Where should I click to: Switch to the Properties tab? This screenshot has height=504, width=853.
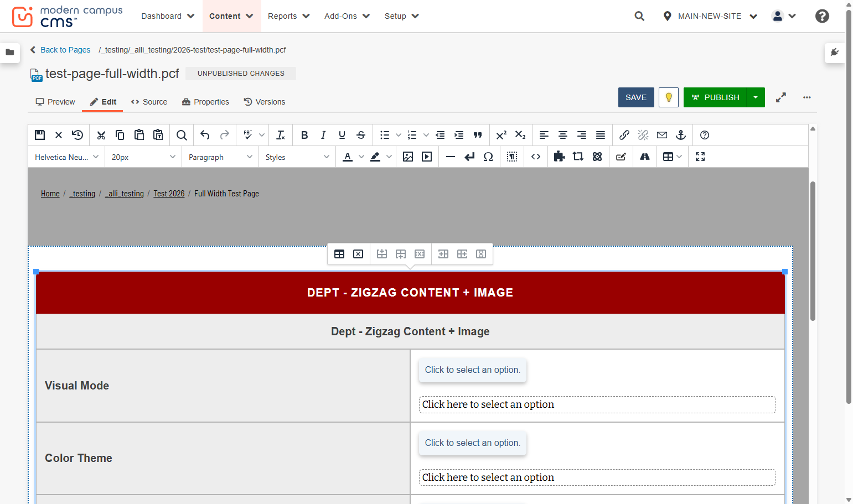[x=205, y=102]
